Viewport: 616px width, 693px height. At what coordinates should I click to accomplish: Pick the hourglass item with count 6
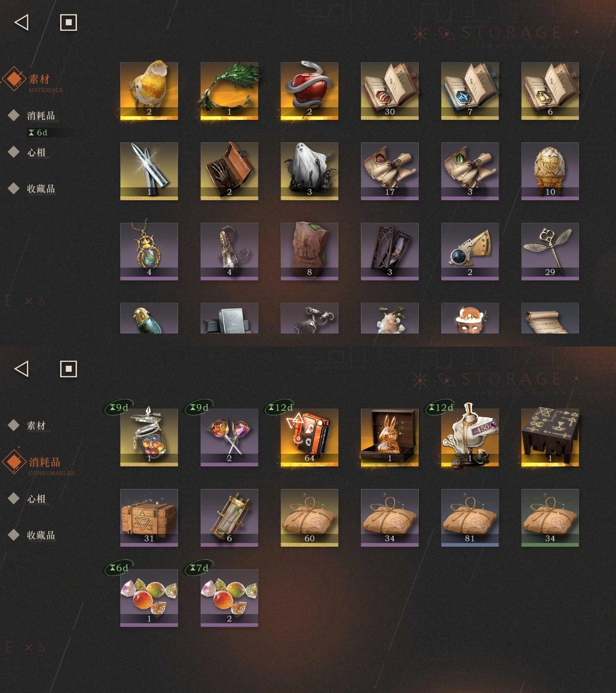point(230,518)
